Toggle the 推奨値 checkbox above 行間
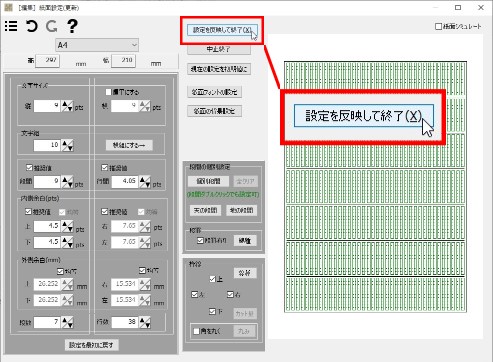493x362 pixels. click(104, 167)
